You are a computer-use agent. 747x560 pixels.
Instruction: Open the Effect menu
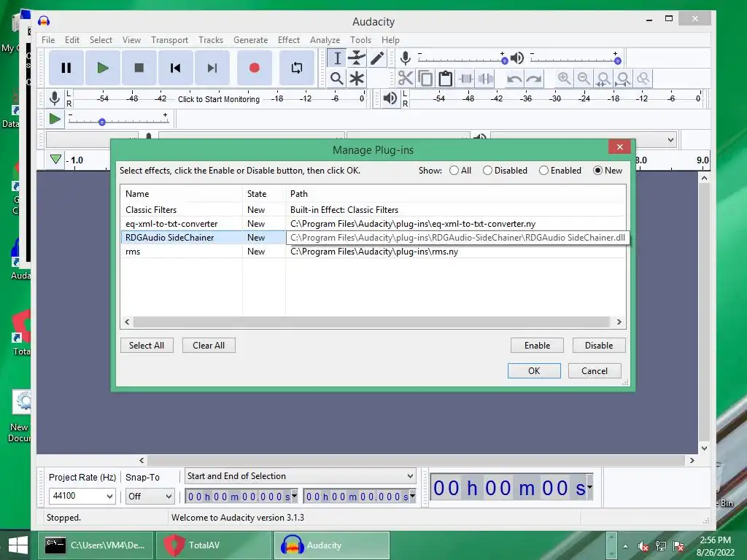click(289, 40)
